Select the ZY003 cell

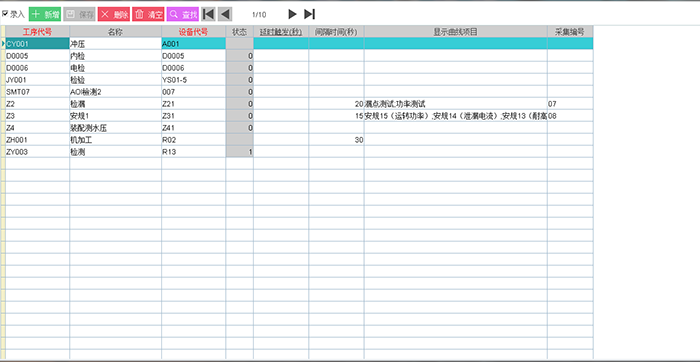point(38,152)
